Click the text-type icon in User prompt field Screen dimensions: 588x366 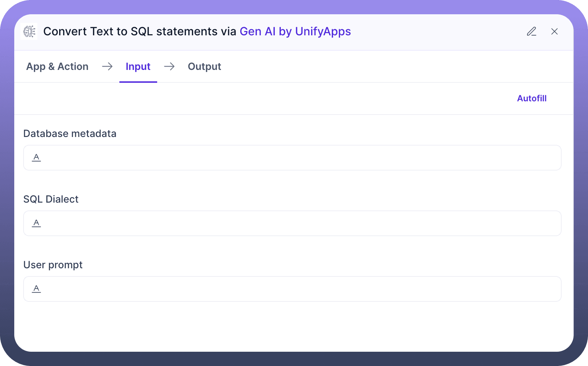[36, 289]
